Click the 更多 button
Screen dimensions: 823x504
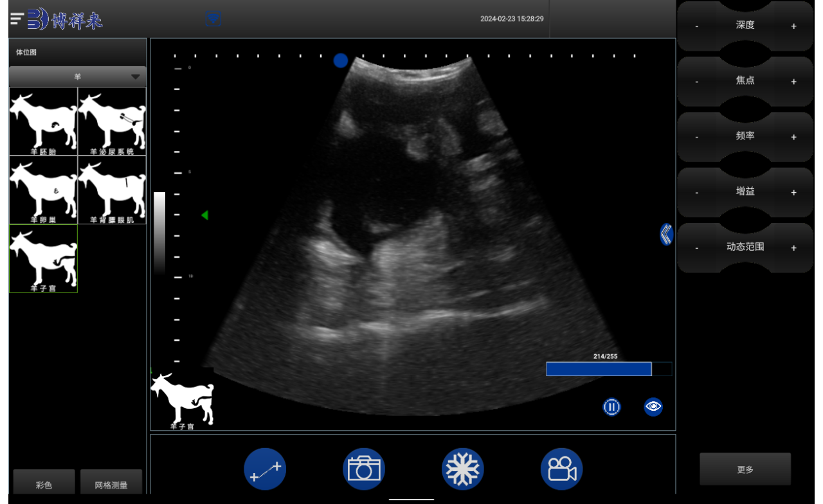click(745, 469)
